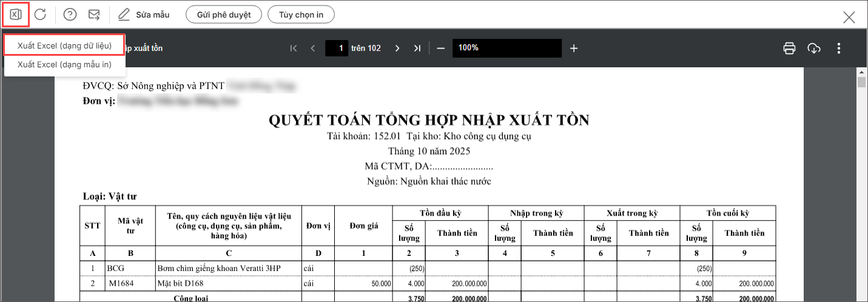Go to the first page
Screen dimensions: 868x302
[294, 49]
